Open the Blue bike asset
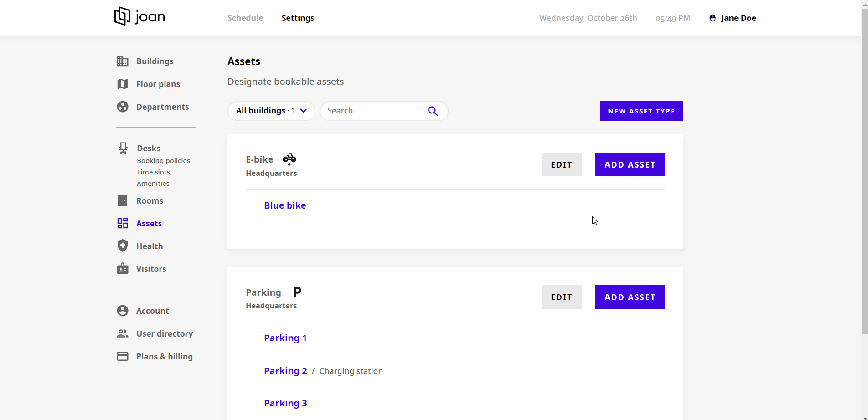Screen dimensions: 868x420 pyautogui.click(x=284, y=205)
